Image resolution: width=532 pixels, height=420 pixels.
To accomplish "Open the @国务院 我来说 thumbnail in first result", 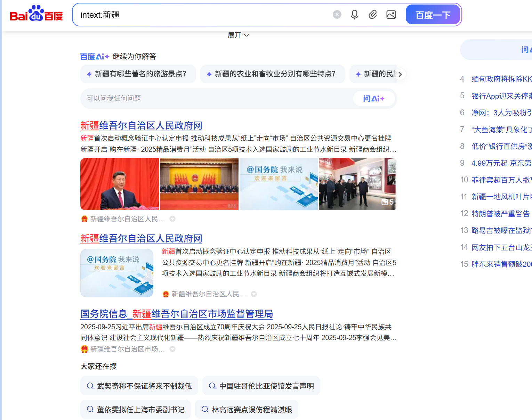I will coord(279,184).
